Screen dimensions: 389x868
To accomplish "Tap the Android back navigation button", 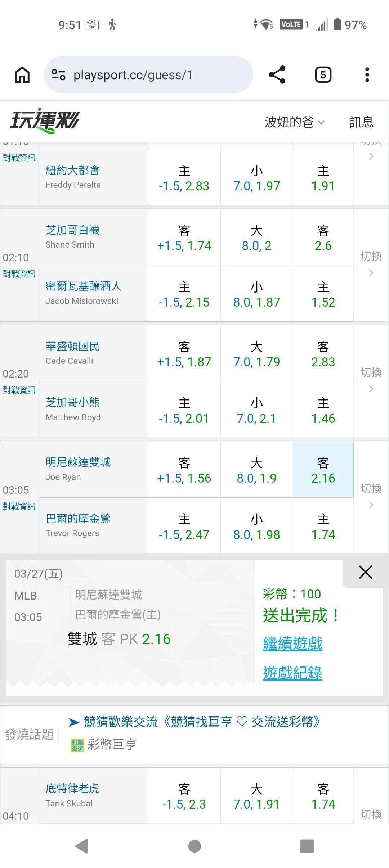I will pos(82,846).
